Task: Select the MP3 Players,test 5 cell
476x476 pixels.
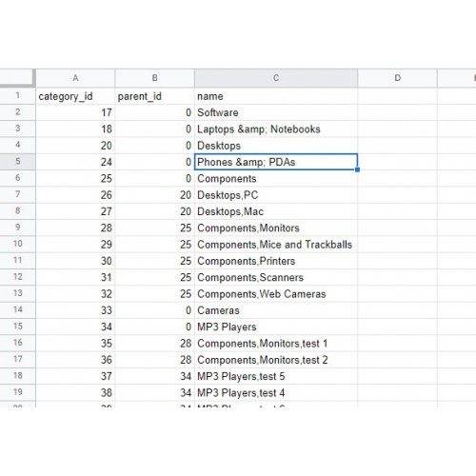Action: coord(276,376)
